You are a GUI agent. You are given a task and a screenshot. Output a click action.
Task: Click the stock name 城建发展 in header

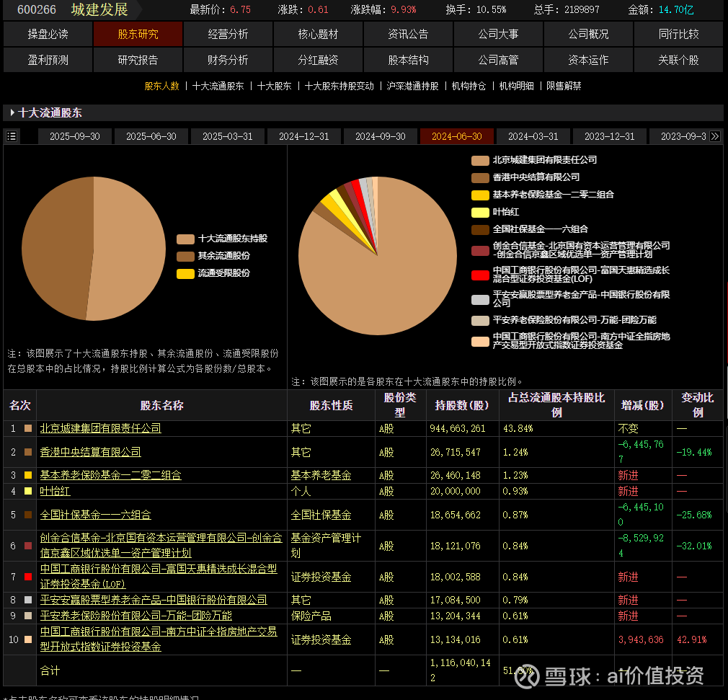point(99,9)
